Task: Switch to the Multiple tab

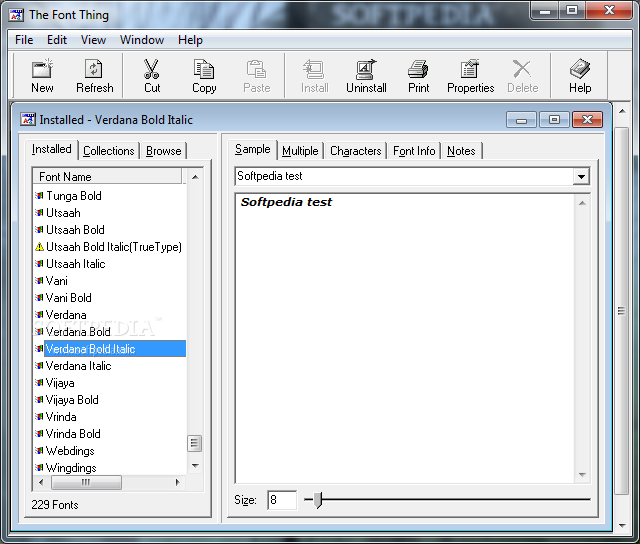Action: point(300,151)
